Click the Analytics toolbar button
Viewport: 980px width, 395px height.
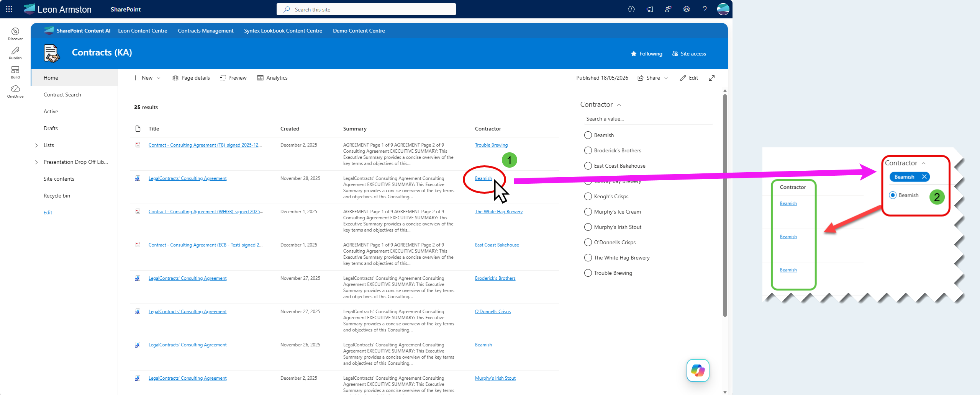tap(272, 78)
